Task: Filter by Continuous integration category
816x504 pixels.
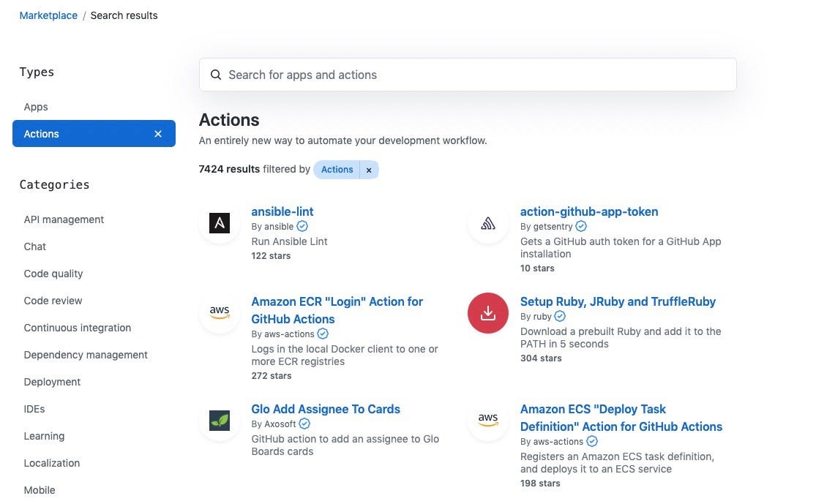Action: [x=78, y=328]
